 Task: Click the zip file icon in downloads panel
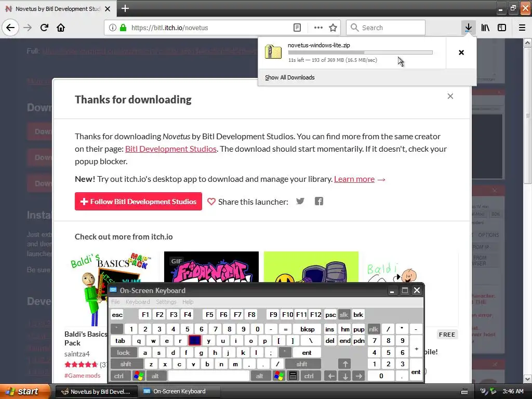coord(273,52)
